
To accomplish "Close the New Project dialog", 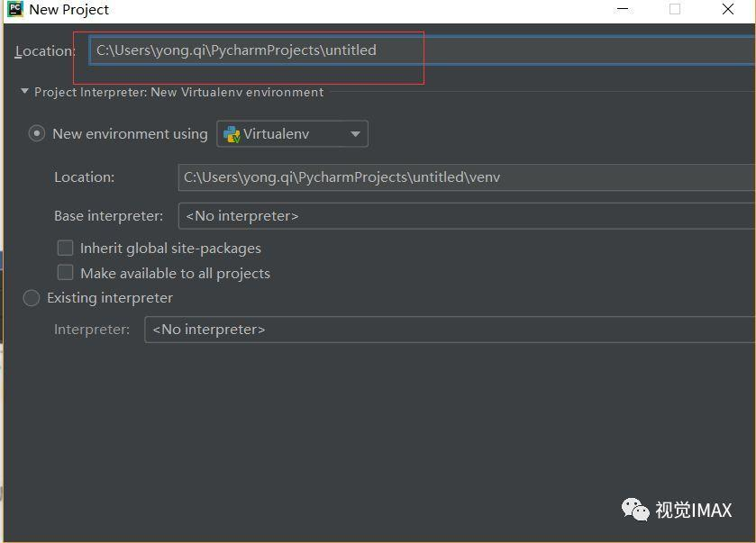I will [728, 9].
